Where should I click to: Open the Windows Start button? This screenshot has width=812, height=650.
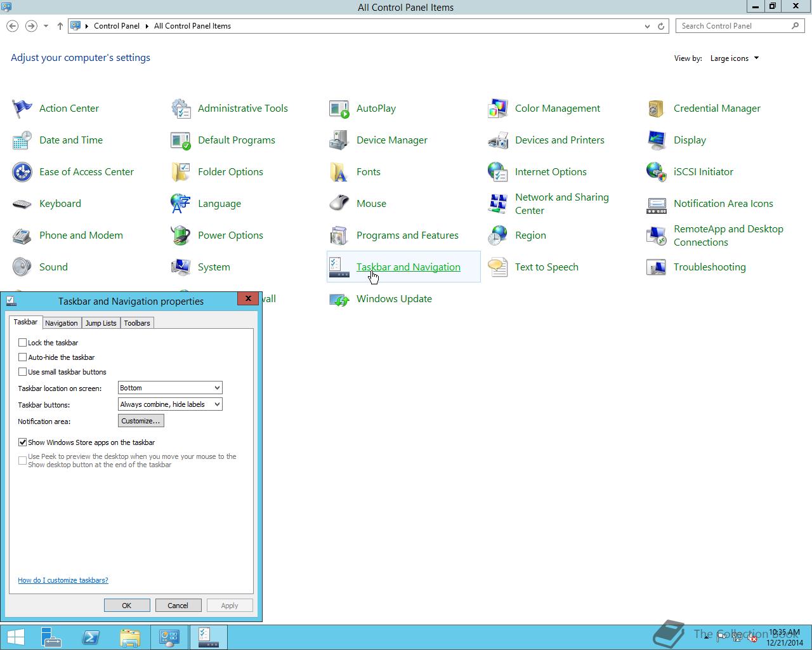15,637
